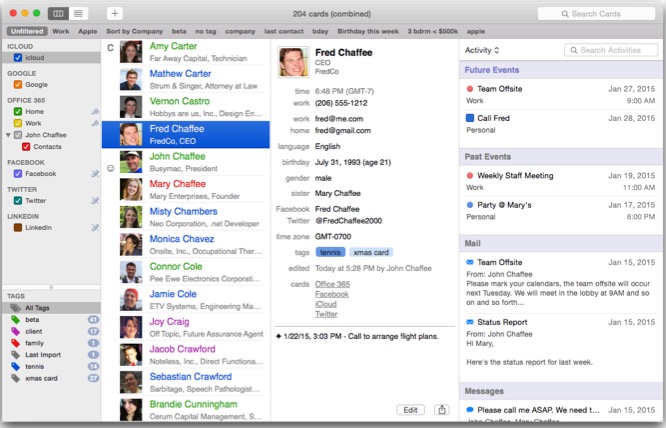Collapse the John Chaffee disclosure triangle
Screen dimensions: 666x428
pos(8,135)
